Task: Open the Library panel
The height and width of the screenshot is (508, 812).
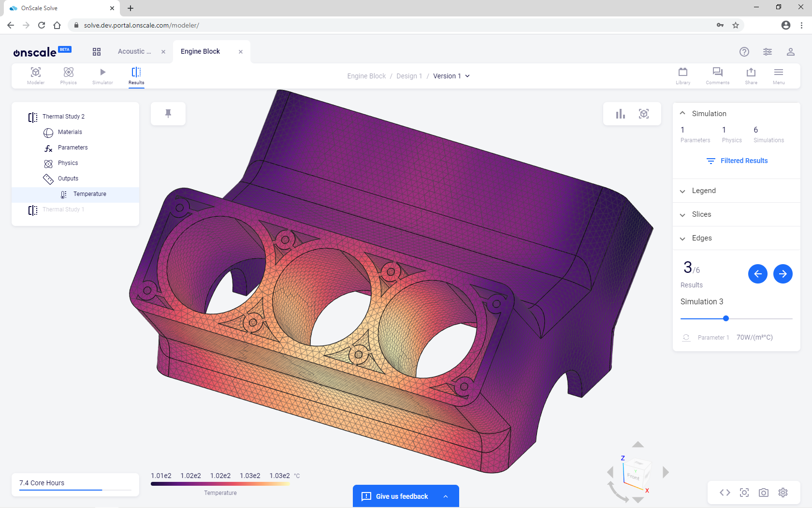Action: [682, 75]
